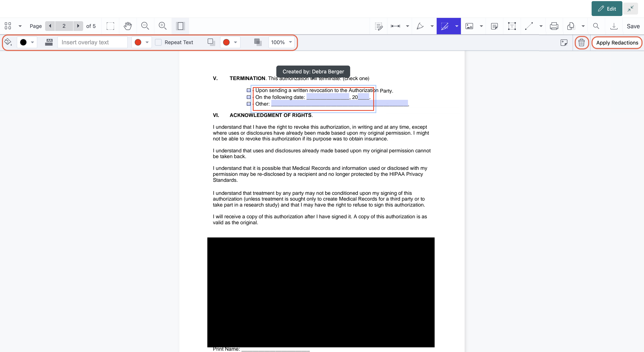
Task: Click the zoom out magnifier icon
Action: (x=145, y=26)
